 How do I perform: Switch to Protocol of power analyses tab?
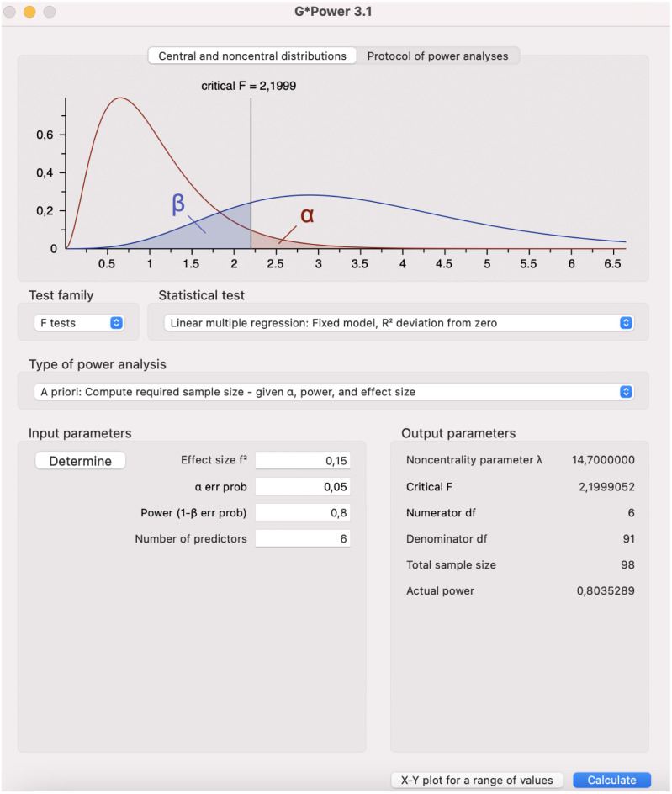[x=437, y=56]
